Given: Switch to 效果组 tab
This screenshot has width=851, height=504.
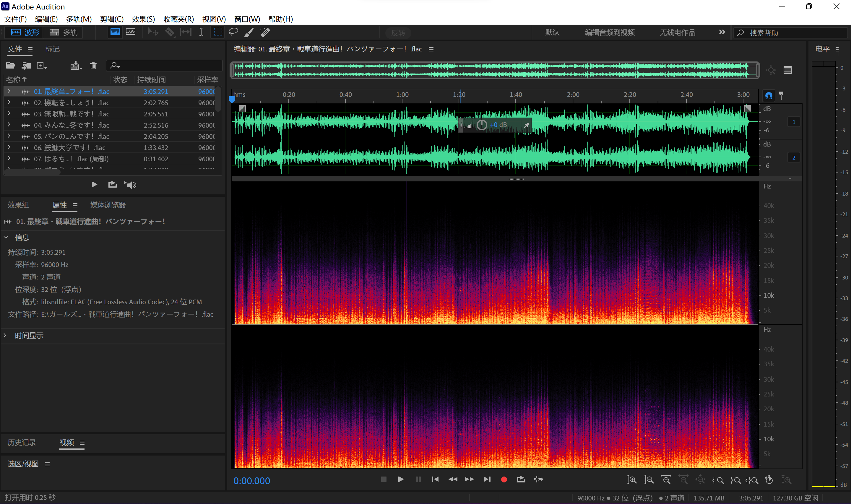Looking at the screenshot, I should click(x=18, y=205).
